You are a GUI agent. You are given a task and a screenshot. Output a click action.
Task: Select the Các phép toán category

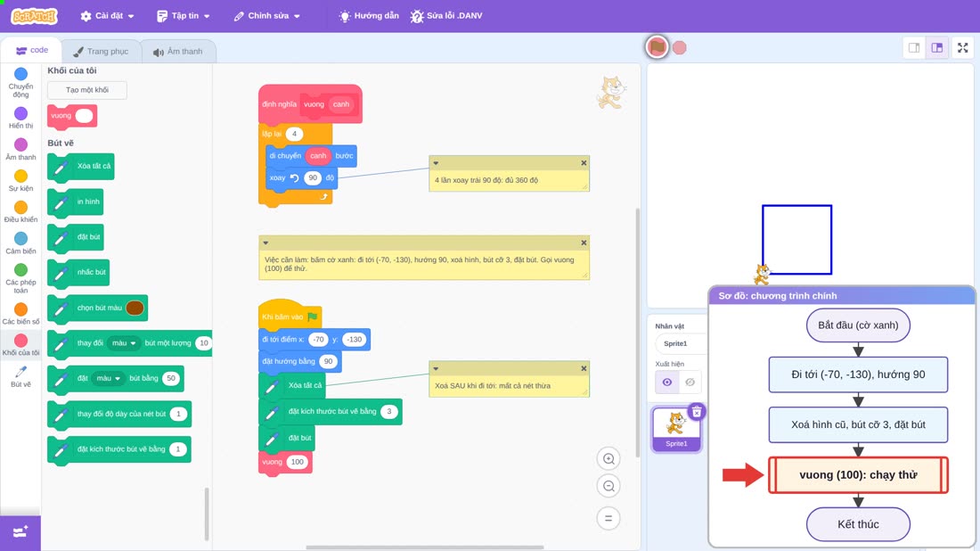coord(20,278)
